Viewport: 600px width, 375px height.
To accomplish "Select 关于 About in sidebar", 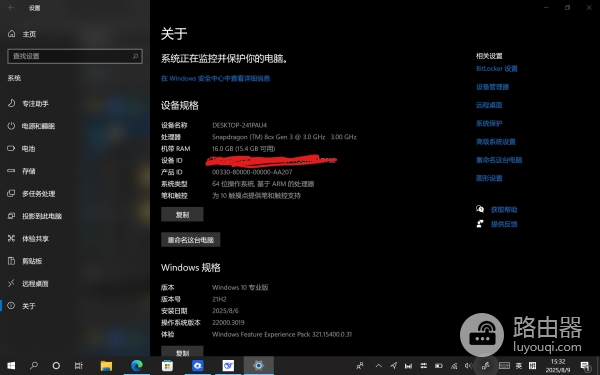I will point(21,306).
